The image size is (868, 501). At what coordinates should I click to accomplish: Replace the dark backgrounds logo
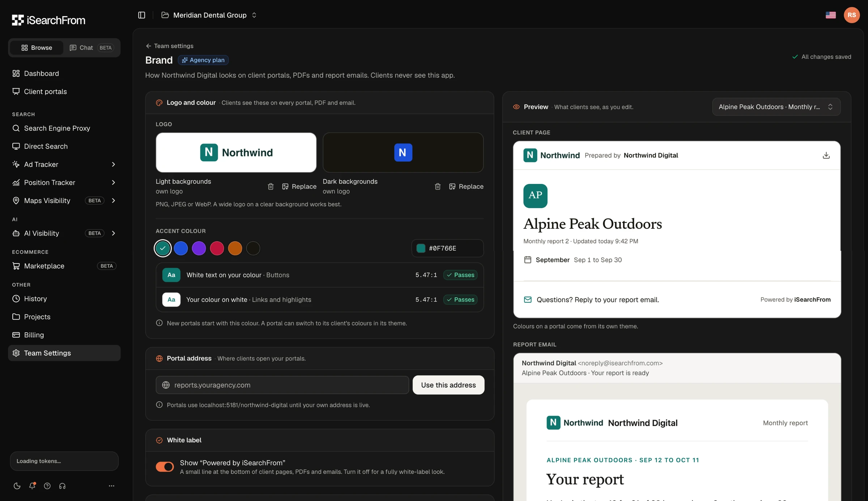466,186
